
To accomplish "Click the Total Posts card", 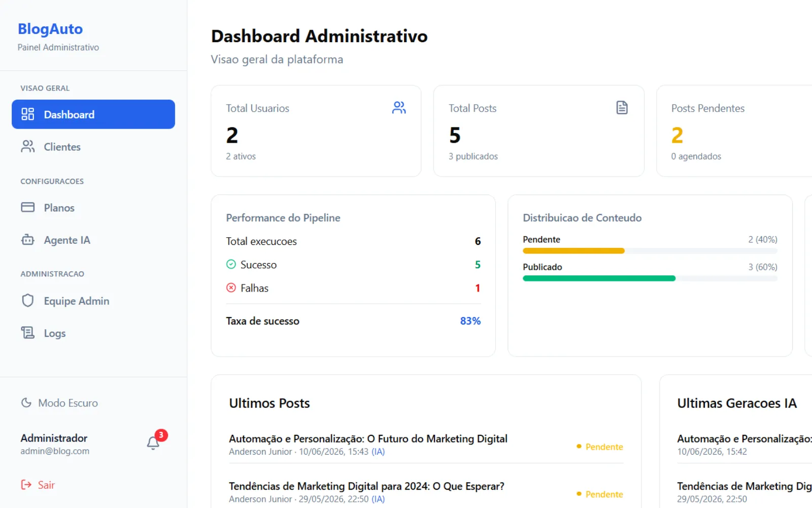I will [538, 131].
